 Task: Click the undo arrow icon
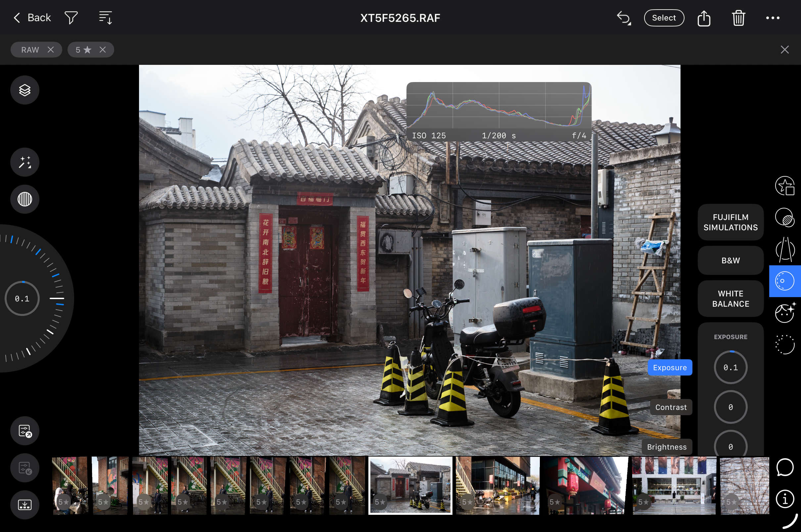(624, 18)
